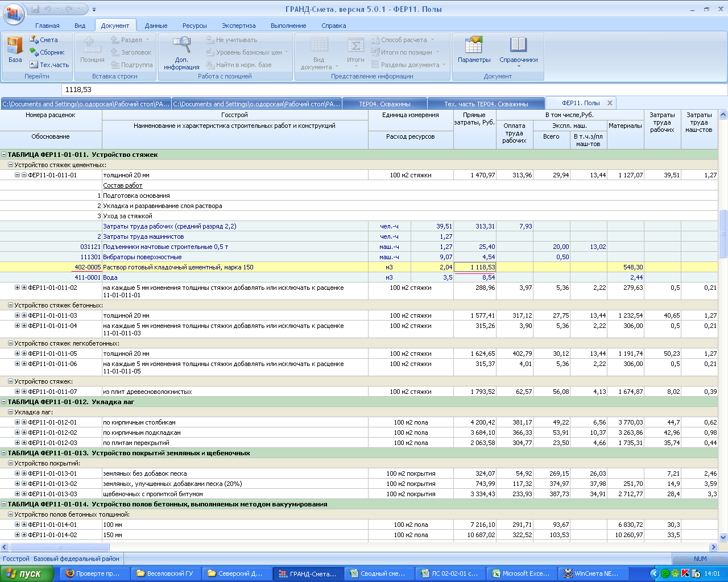Collapse the Укладка лаг group
Viewport: 728px width, 582px height.
(11, 412)
